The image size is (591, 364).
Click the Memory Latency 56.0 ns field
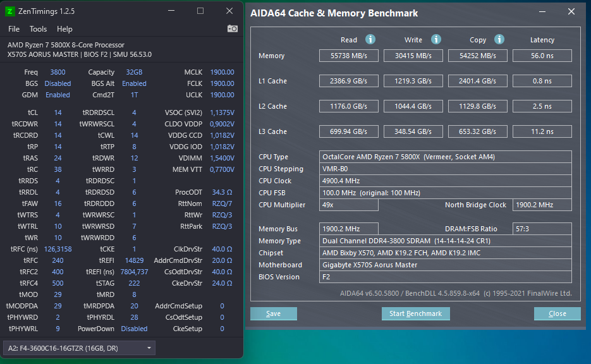tap(542, 56)
